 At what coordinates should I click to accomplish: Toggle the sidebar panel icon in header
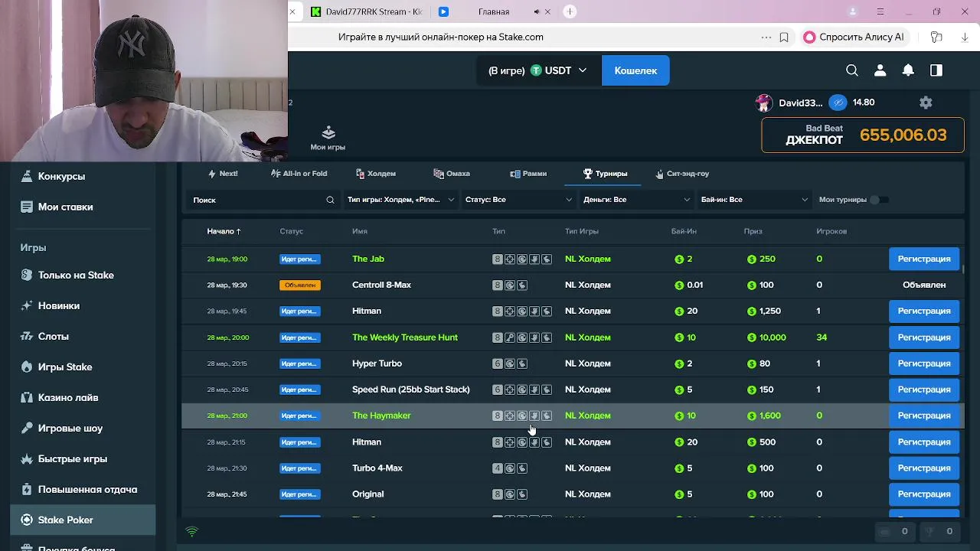pyautogui.click(x=936, y=70)
